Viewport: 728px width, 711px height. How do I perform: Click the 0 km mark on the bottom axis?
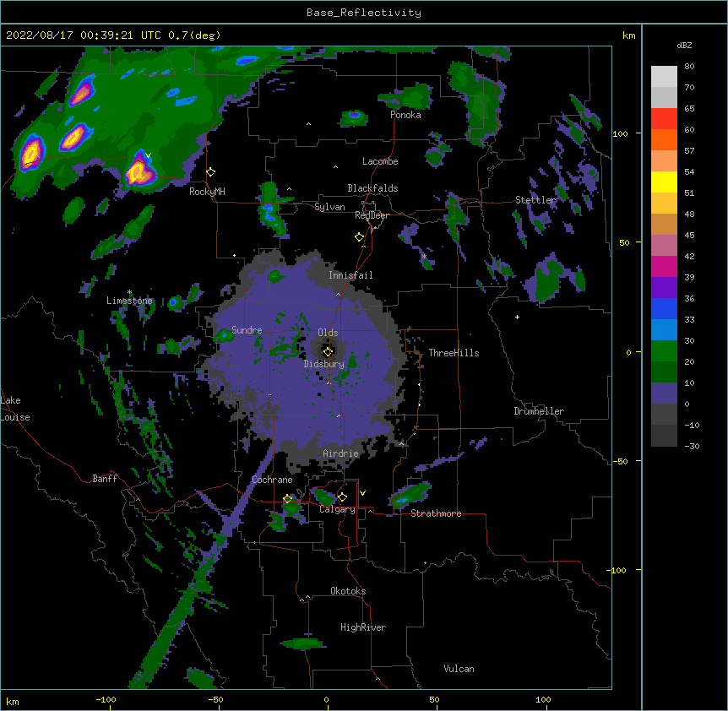(326, 699)
